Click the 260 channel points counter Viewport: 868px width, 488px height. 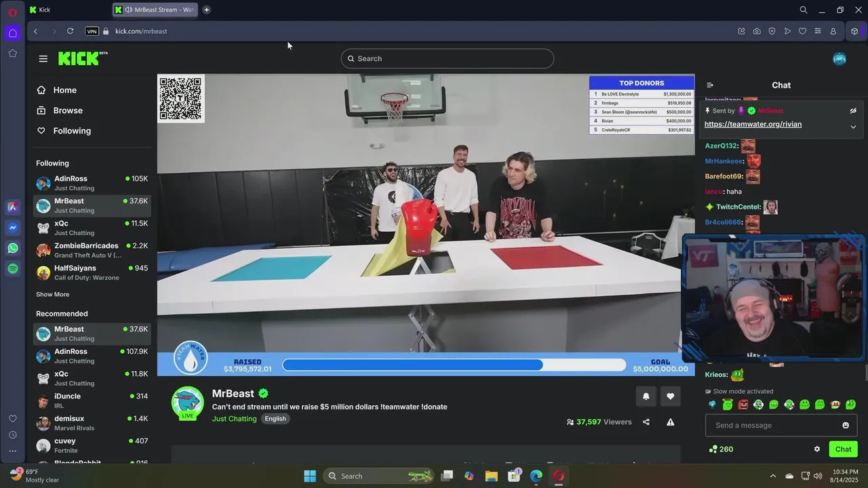tap(721, 449)
